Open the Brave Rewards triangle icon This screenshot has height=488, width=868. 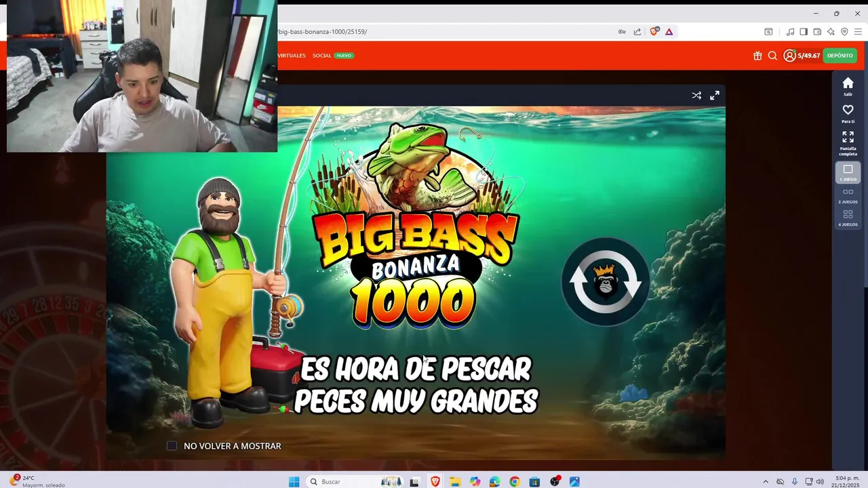tap(669, 32)
